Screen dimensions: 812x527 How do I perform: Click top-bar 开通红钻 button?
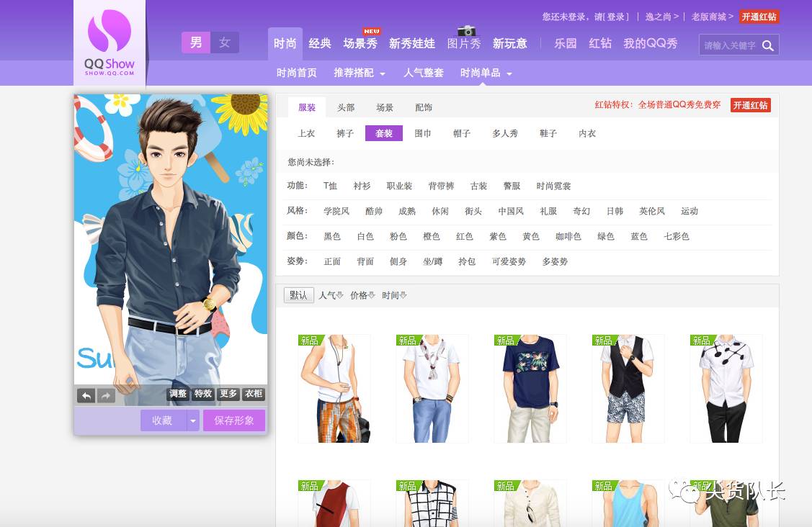[x=759, y=17]
